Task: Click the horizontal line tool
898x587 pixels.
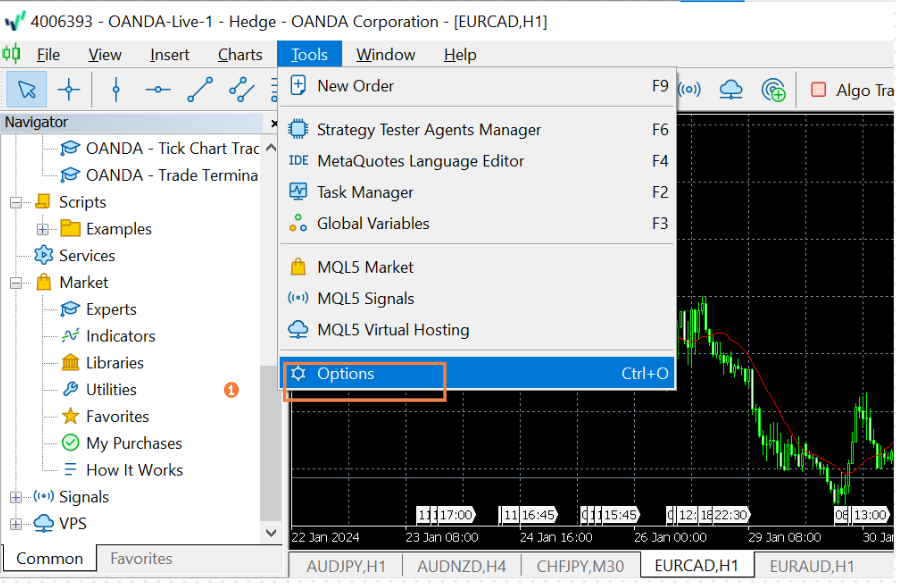Action: 157,89
